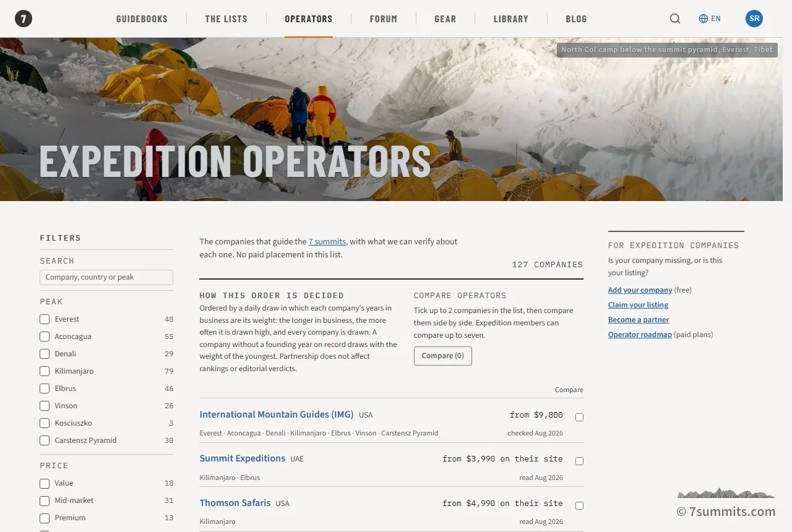Click the Kilimanjaro count 79
Image resolution: width=792 pixels, height=532 pixels.
[169, 371]
